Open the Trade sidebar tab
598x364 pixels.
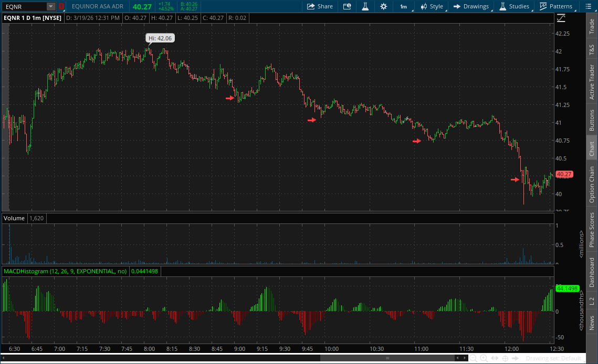click(592, 26)
